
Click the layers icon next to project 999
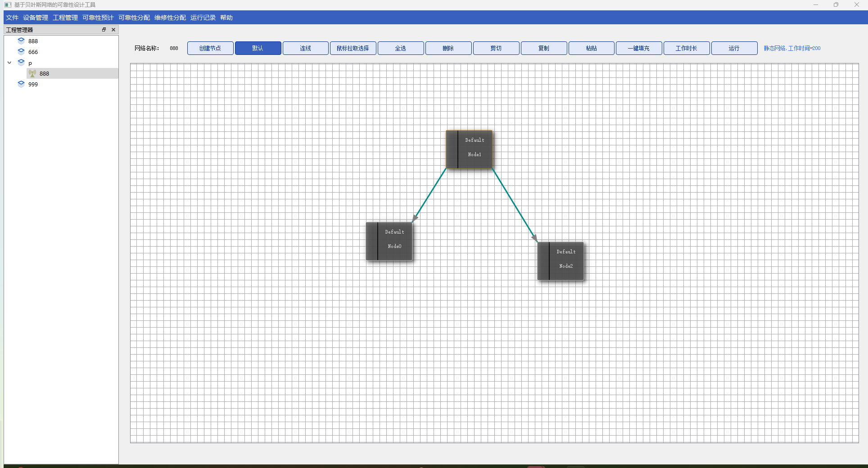coord(21,84)
